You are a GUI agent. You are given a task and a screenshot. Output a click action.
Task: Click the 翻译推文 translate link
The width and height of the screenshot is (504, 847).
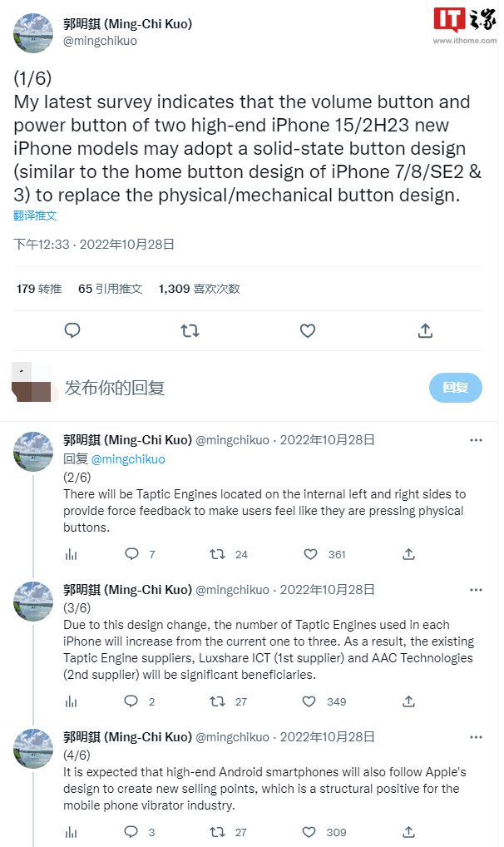[x=35, y=215]
